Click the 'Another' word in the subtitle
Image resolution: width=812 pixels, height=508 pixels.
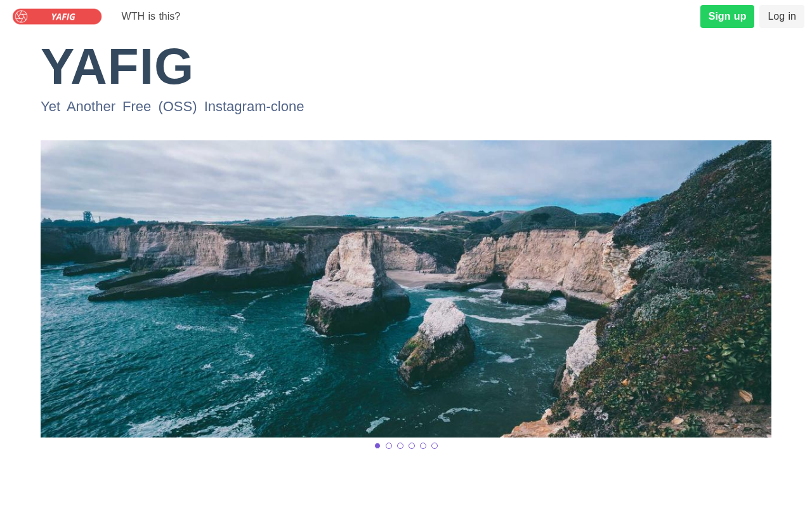pyautogui.click(x=91, y=107)
